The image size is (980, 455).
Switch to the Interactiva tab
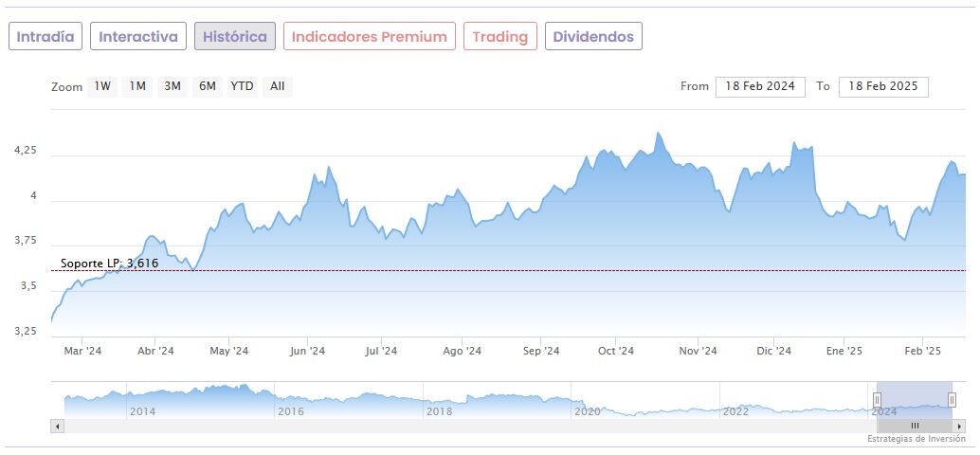tap(138, 37)
